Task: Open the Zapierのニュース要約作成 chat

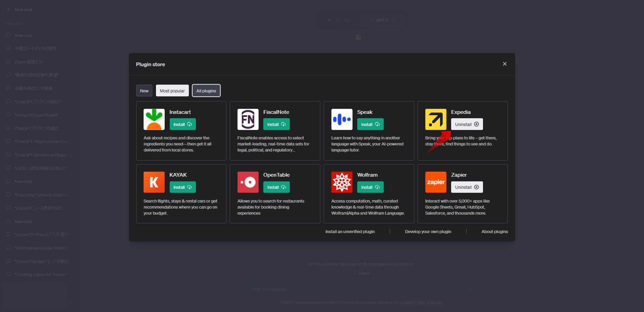Action: (39, 208)
